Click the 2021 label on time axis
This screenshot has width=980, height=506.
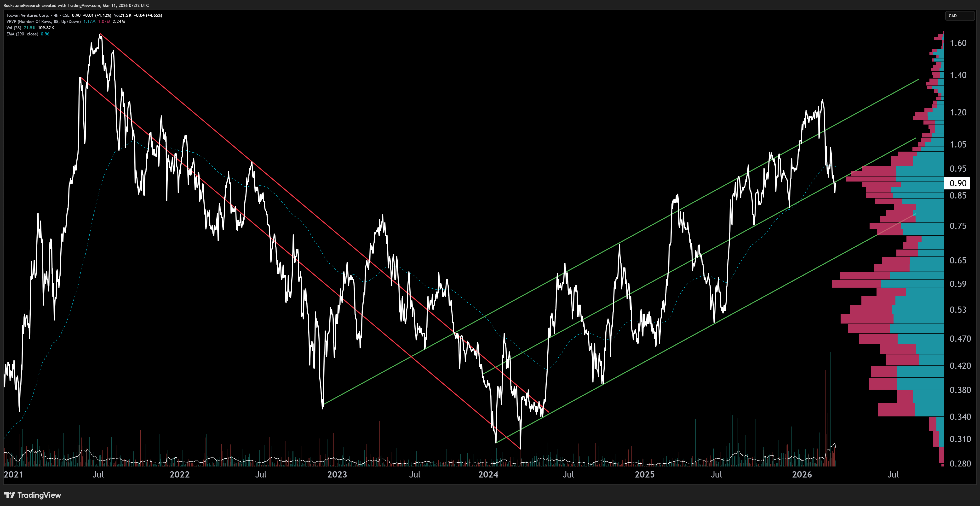pos(13,474)
